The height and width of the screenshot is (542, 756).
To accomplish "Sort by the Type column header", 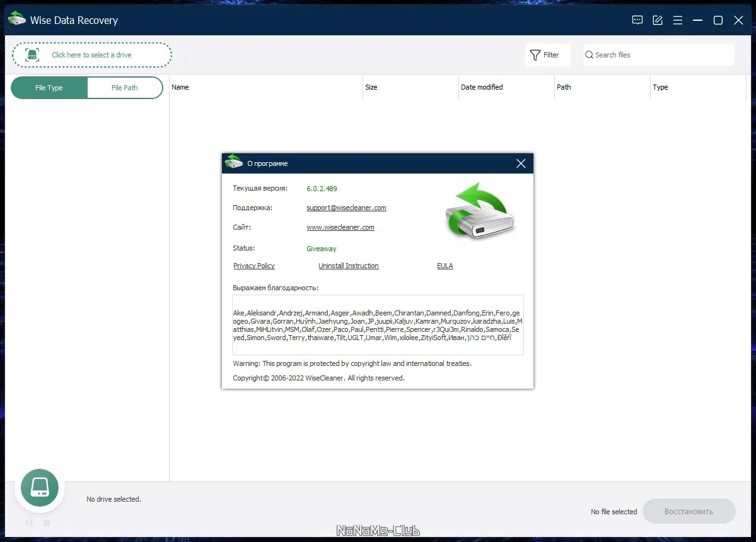I will coord(698,87).
